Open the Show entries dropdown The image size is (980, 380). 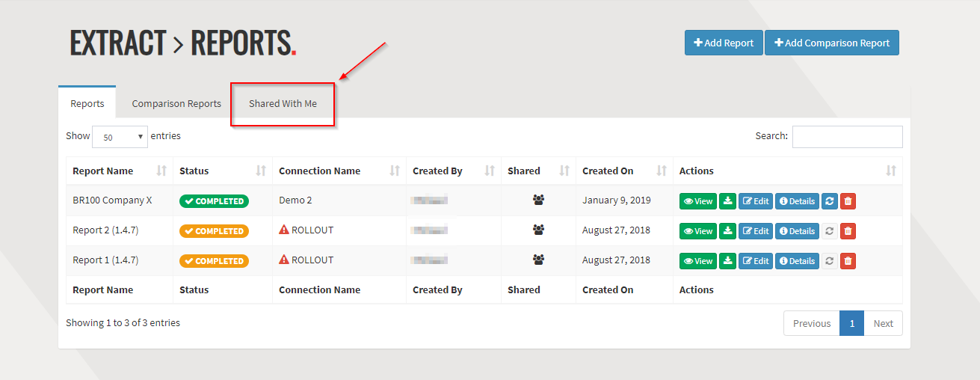pyautogui.click(x=120, y=137)
